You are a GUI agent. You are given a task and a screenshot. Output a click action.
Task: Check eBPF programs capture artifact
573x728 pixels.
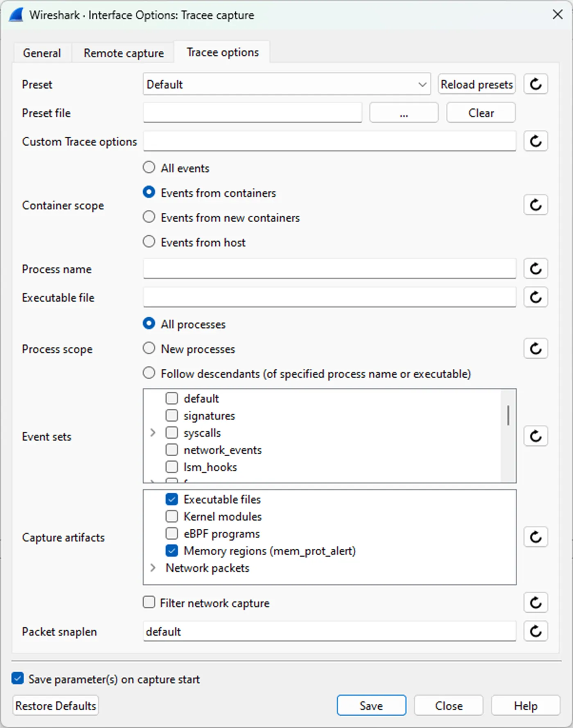coord(172,534)
